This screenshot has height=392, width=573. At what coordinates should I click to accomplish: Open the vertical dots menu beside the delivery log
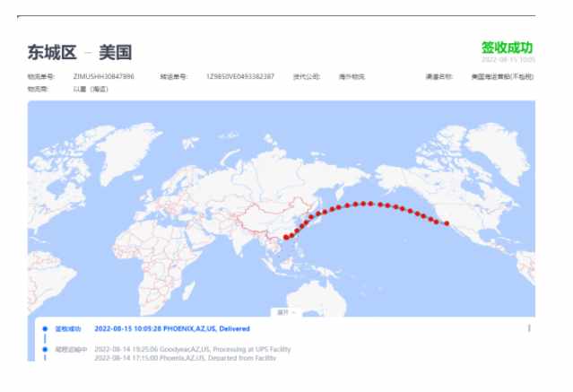[529, 328]
